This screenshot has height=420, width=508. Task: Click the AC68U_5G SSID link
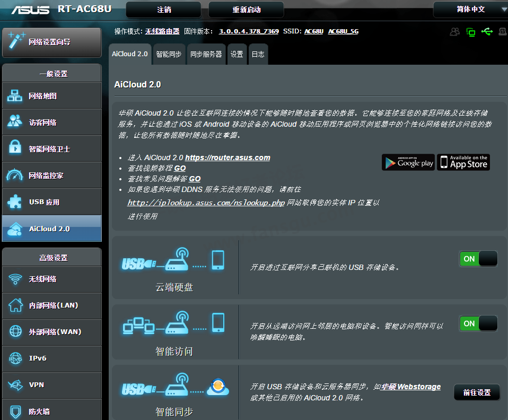tap(343, 31)
